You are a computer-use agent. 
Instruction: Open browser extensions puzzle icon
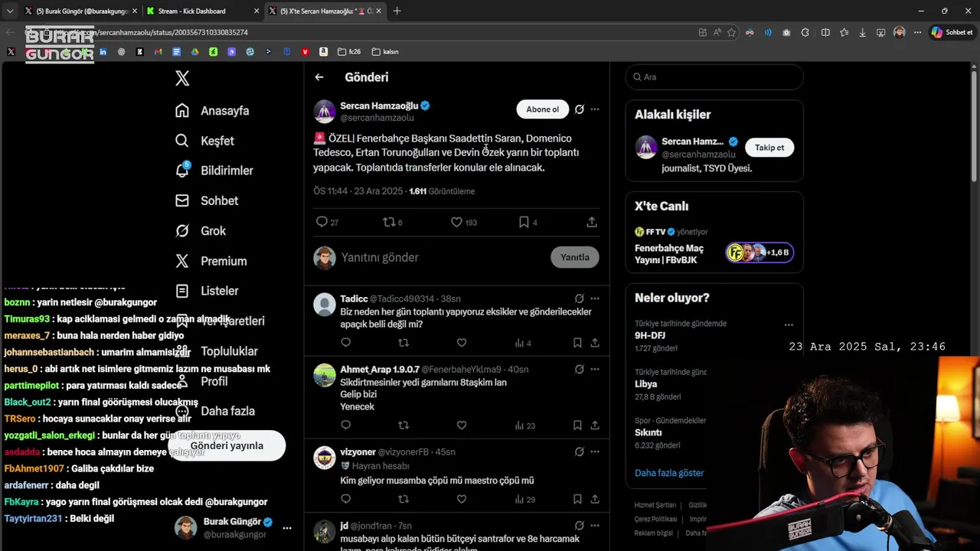coord(805,32)
